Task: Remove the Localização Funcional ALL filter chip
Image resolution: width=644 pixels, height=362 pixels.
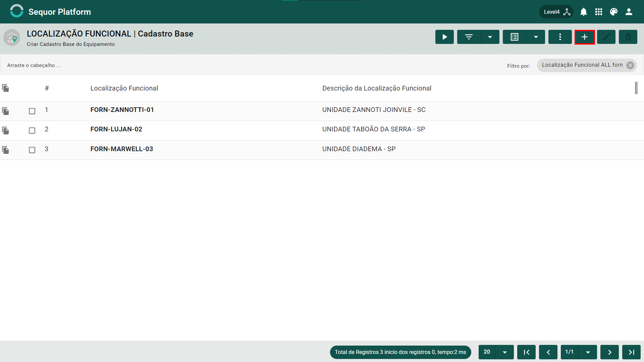Action: pyautogui.click(x=630, y=65)
